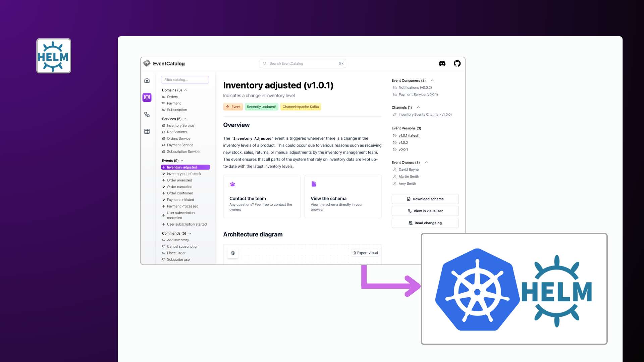Collapse the Services section chevron
644x362 pixels.
tap(185, 119)
